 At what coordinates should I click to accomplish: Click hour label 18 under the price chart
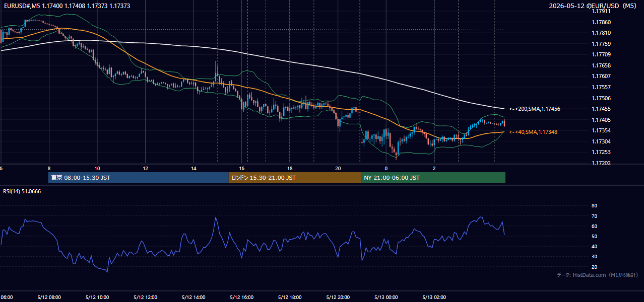coord(290,168)
